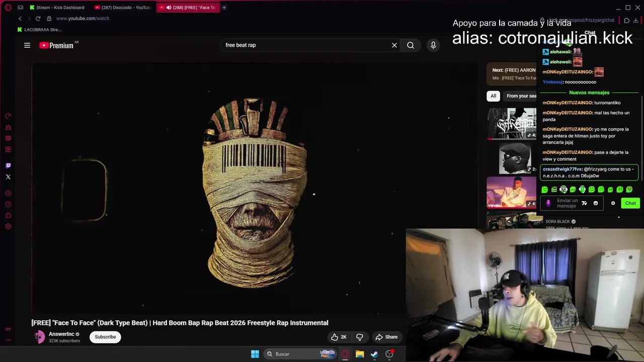This screenshot has width=644, height=362.
Task: Open the Windows Start menu
Action: tap(255, 354)
